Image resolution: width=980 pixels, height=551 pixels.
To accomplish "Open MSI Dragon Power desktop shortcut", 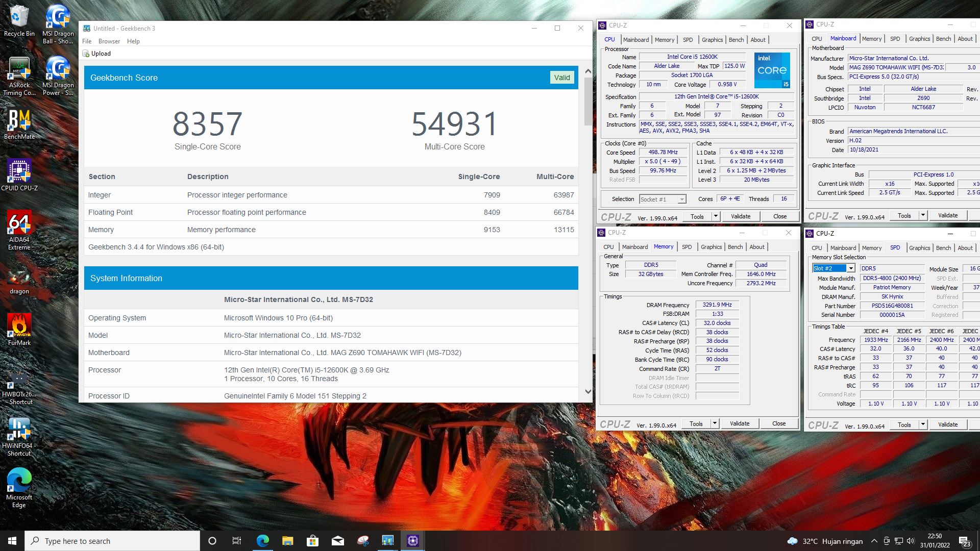I will tap(58, 77).
